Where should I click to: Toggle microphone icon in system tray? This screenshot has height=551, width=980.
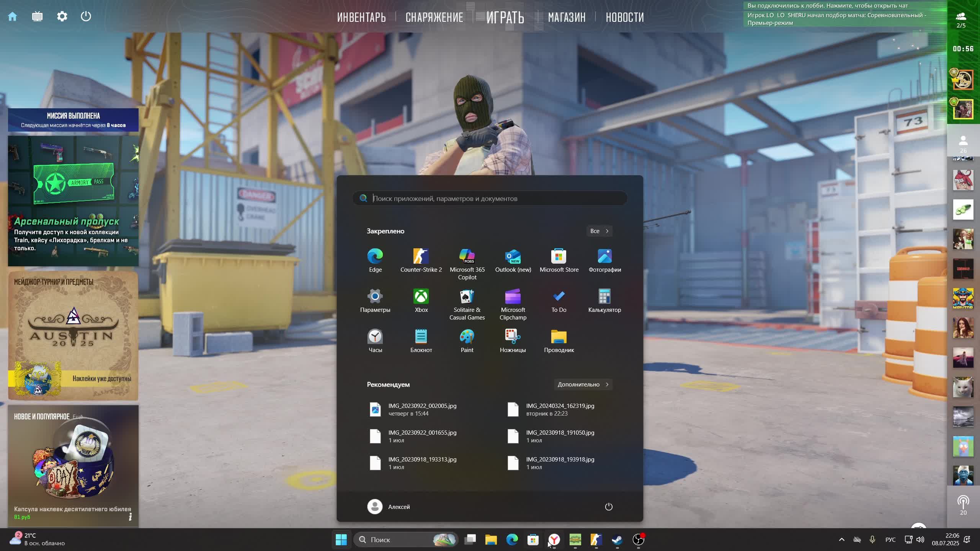[872, 540]
